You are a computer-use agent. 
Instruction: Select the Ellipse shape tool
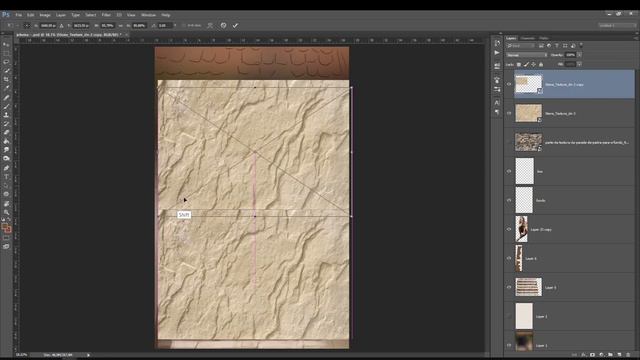click(x=6, y=194)
